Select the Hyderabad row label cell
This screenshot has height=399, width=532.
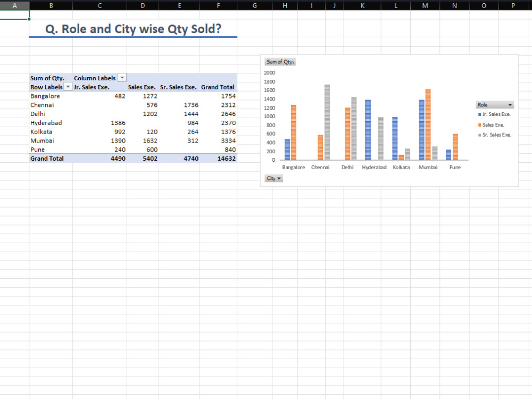click(51, 123)
